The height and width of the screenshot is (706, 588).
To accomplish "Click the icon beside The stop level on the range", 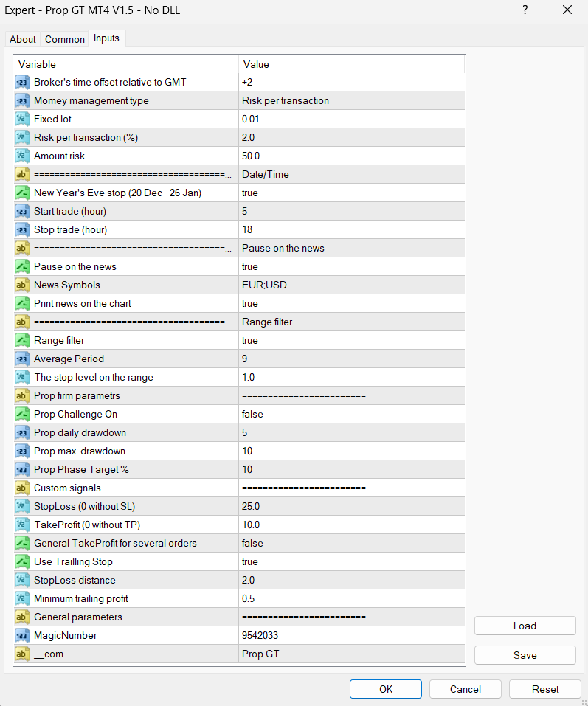I will click(x=22, y=378).
